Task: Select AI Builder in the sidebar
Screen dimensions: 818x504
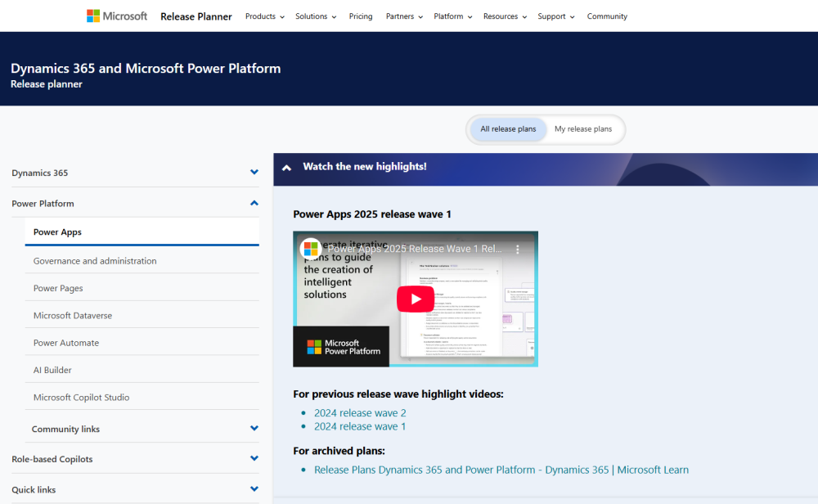Action: [52, 370]
